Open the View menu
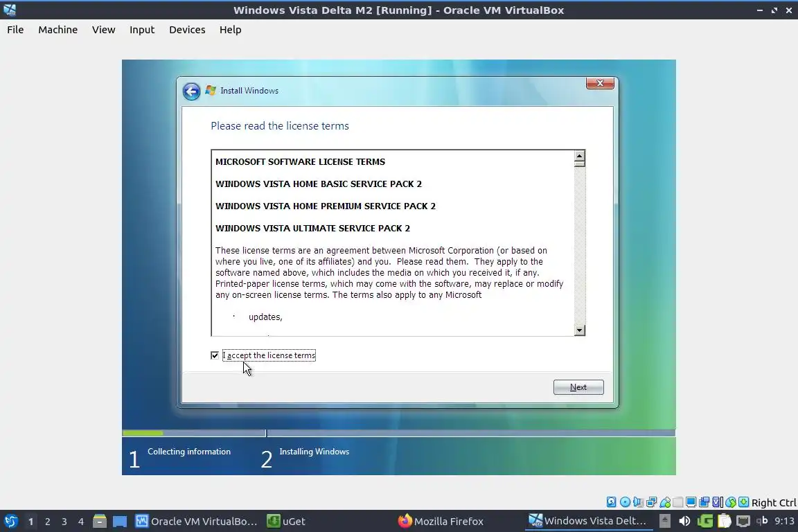 [104, 30]
